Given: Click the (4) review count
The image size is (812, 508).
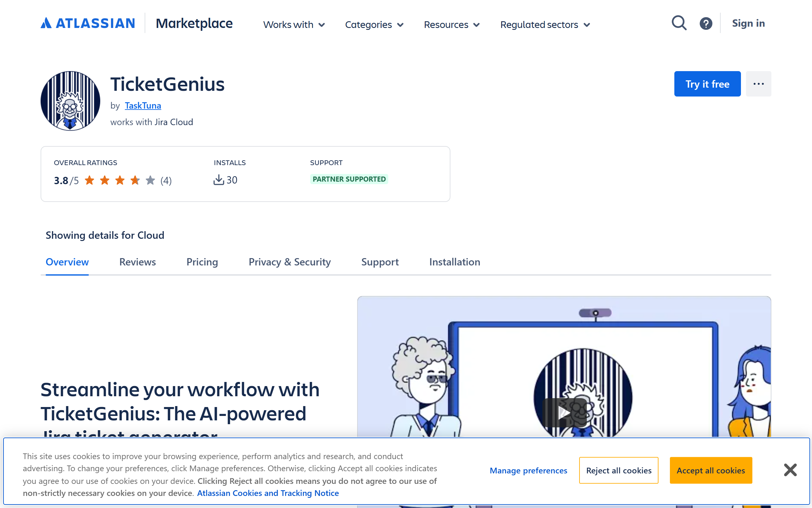Looking at the screenshot, I should pos(166,180).
